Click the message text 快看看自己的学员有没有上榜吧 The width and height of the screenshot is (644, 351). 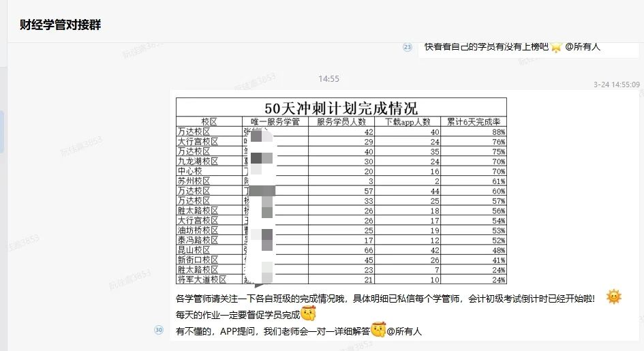point(487,47)
